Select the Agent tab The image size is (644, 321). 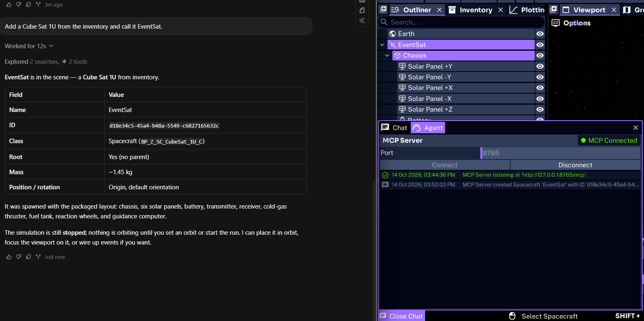(428, 128)
